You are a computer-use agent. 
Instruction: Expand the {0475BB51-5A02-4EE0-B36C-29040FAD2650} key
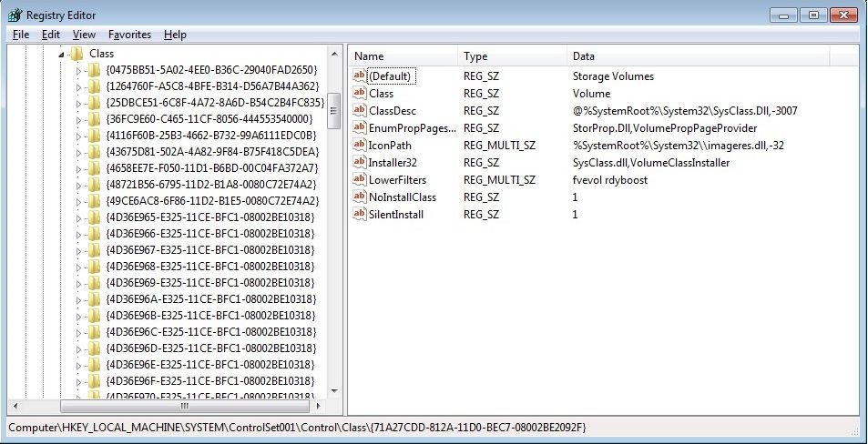pos(78,71)
